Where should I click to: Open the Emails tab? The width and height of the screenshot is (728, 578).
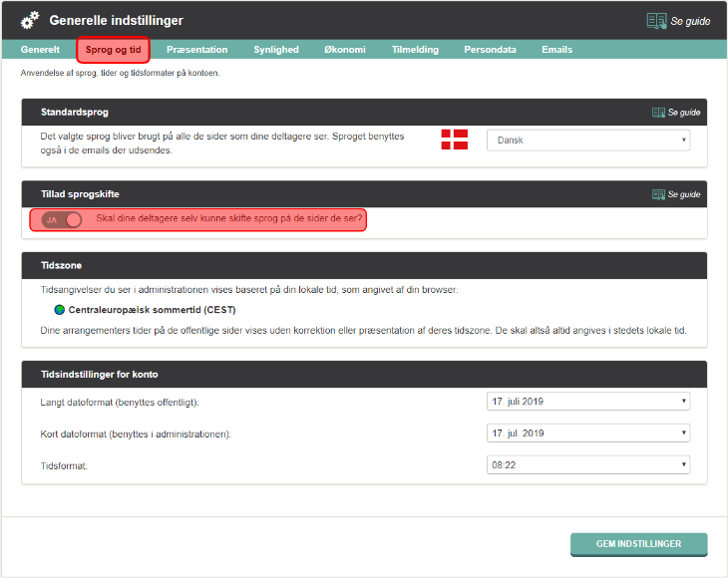pos(556,50)
